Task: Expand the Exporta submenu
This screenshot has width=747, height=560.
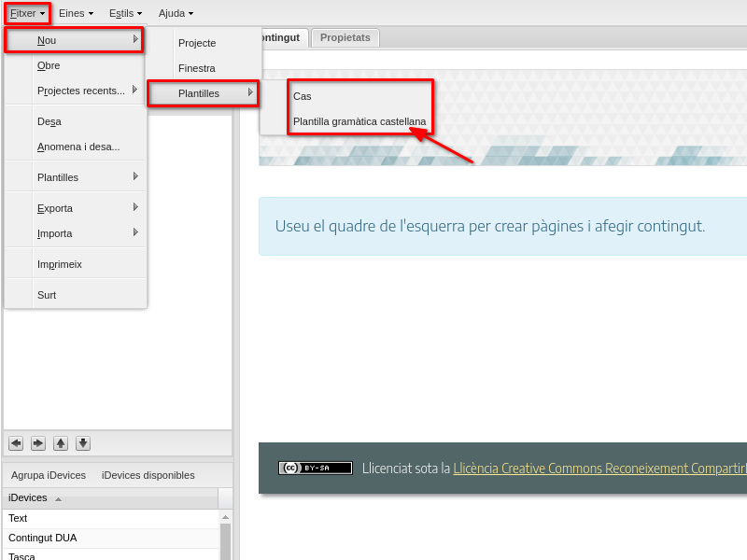Action: pos(55,208)
